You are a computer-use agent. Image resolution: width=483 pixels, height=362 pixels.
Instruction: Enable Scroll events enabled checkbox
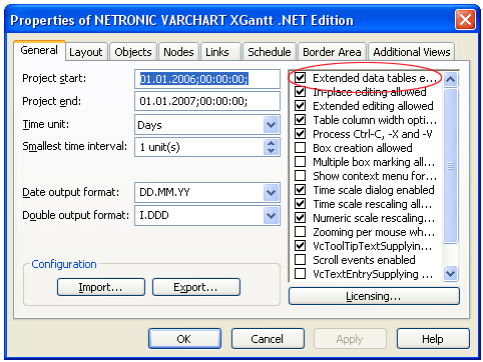tap(300, 260)
